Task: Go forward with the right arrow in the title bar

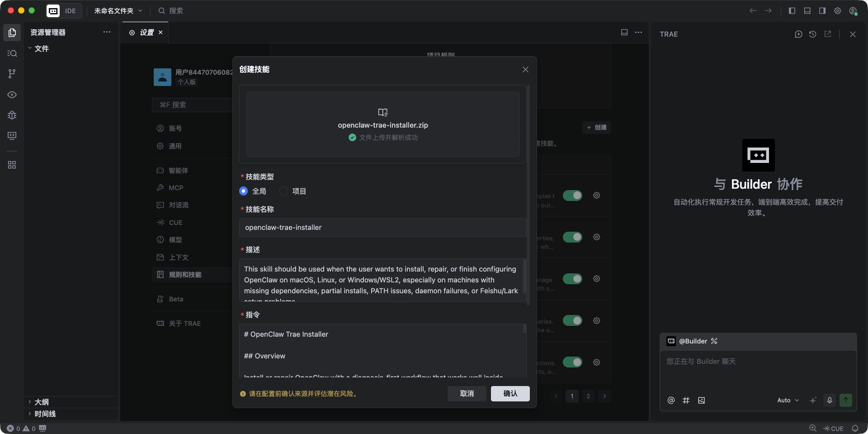Action: [x=768, y=11]
